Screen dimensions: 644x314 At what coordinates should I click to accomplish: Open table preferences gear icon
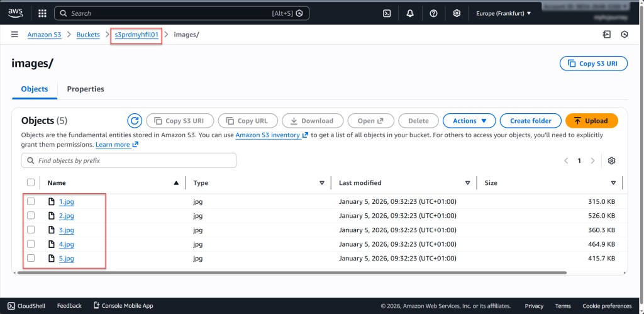[x=611, y=161]
